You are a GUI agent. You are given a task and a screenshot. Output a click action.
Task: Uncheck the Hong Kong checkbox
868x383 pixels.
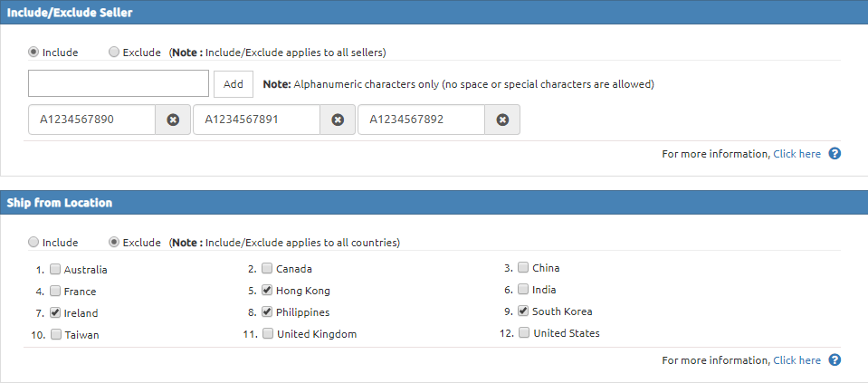(267, 290)
